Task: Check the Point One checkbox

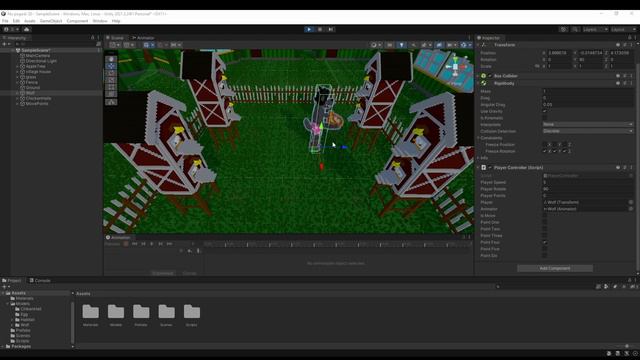Action: (544, 222)
